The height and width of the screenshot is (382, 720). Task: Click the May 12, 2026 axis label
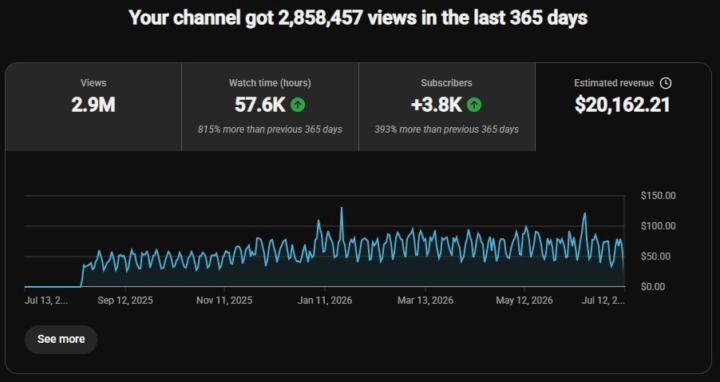point(524,301)
